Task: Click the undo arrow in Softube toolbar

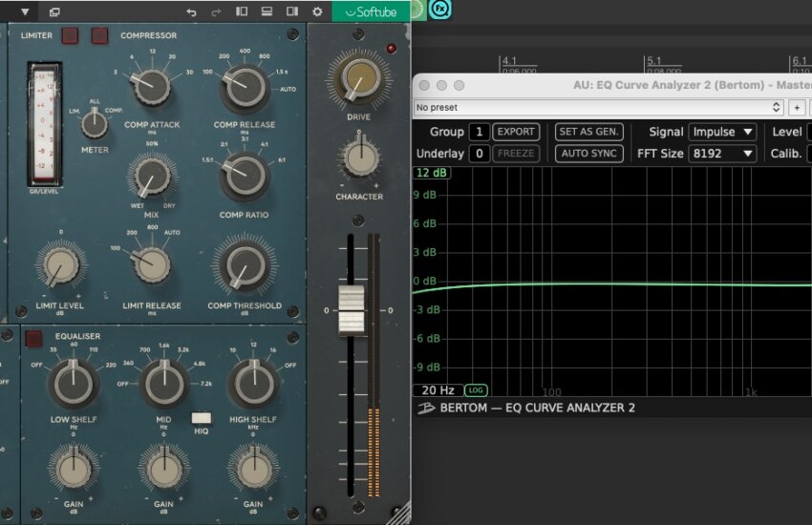Action: click(192, 12)
